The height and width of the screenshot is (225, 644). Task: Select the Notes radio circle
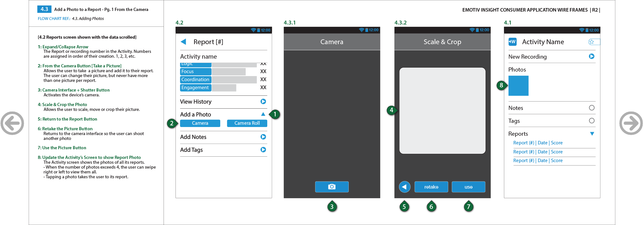(592, 108)
